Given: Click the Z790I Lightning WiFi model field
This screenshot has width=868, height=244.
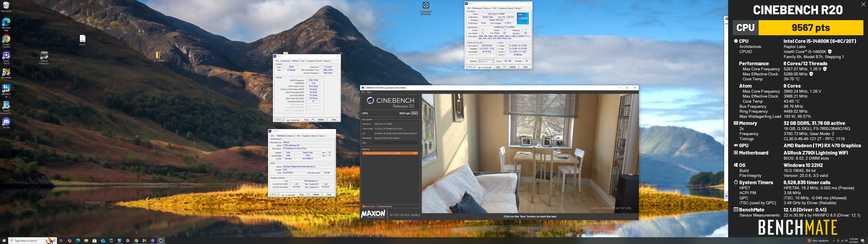Looking at the screenshot, I should tap(298, 146).
